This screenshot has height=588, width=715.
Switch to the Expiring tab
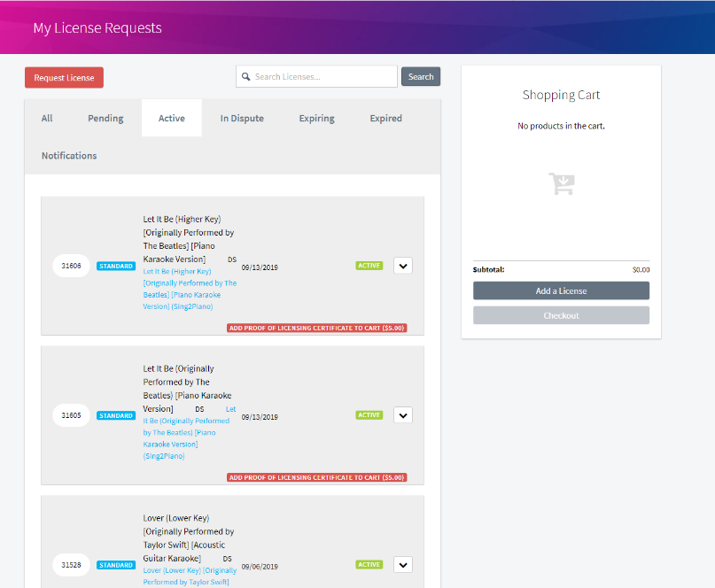tap(316, 118)
